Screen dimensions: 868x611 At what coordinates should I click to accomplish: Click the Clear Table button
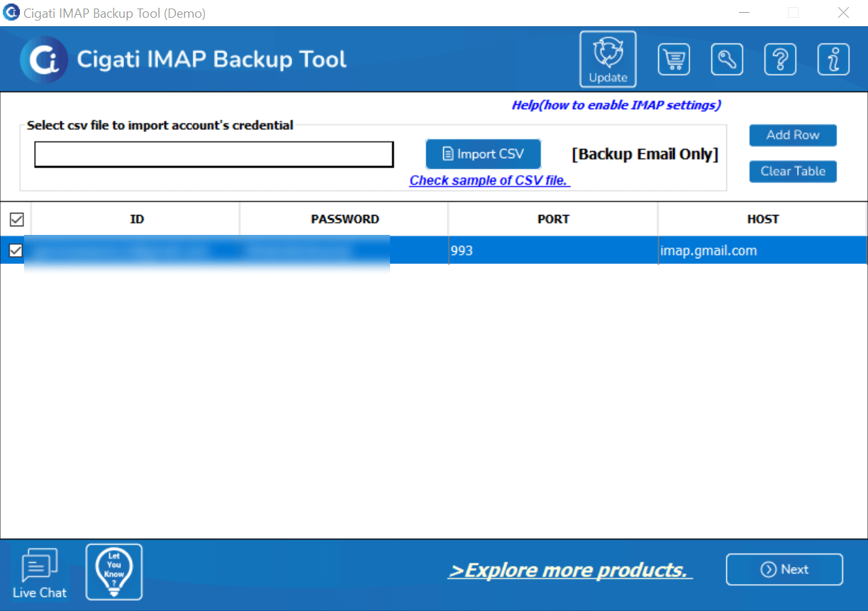pos(793,171)
